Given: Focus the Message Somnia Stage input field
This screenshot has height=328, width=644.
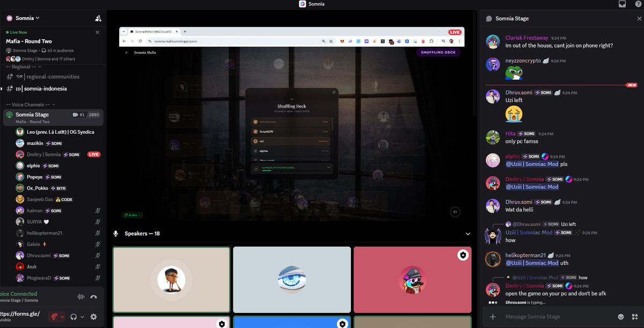Looking at the screenshot, I should point(558,317).
